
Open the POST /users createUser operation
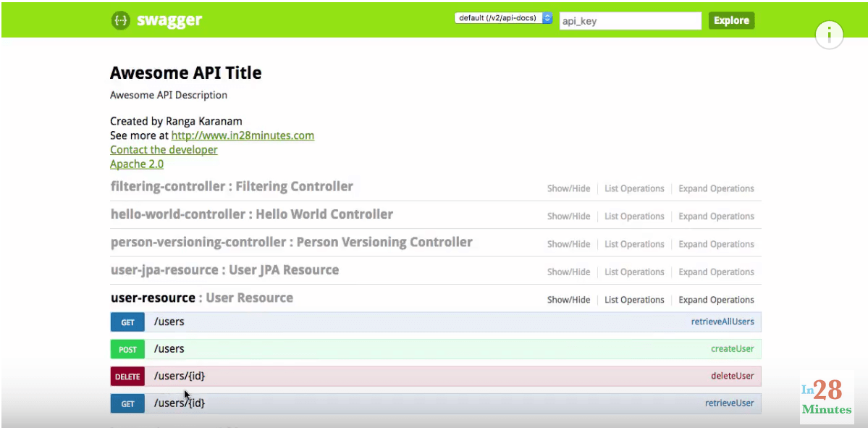click(436, 349)
